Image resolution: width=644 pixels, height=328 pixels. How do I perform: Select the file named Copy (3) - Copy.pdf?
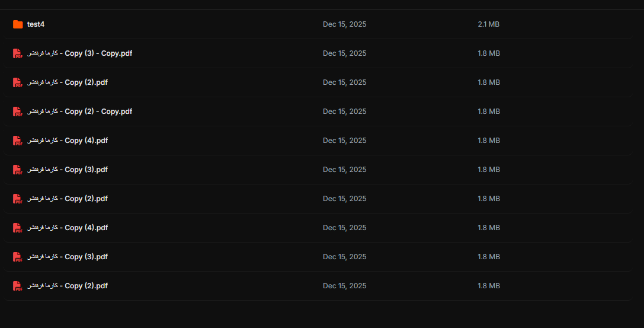click(79, 53)
